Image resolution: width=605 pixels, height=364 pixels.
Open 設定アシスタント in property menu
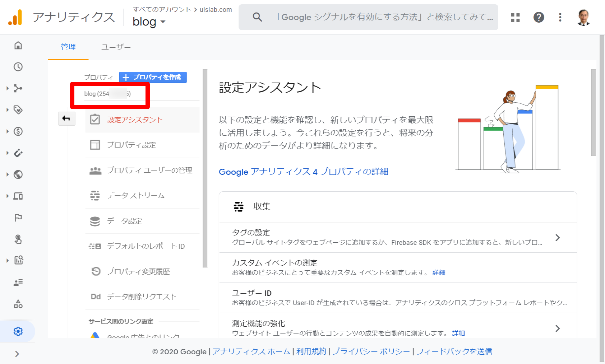[142, 120]
